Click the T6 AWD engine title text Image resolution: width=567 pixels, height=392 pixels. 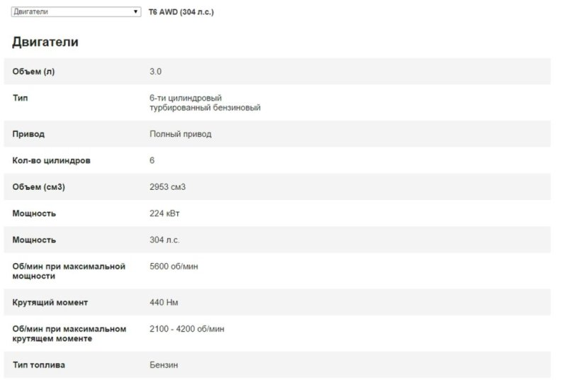181,12
